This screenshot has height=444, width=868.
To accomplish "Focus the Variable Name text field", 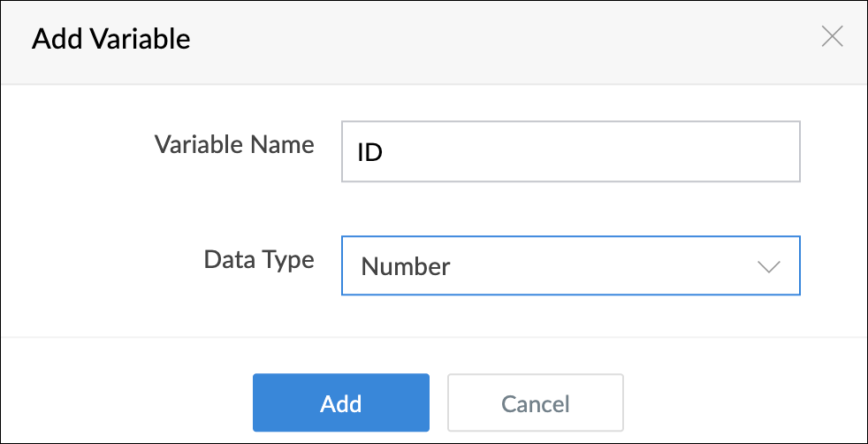I will pyautogui.click(x=570, y=152).
